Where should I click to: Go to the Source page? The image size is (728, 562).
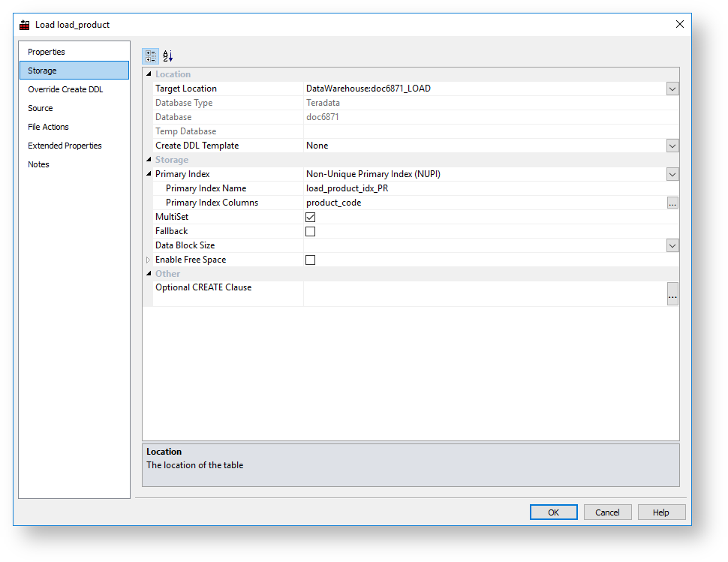pos(74,108)
